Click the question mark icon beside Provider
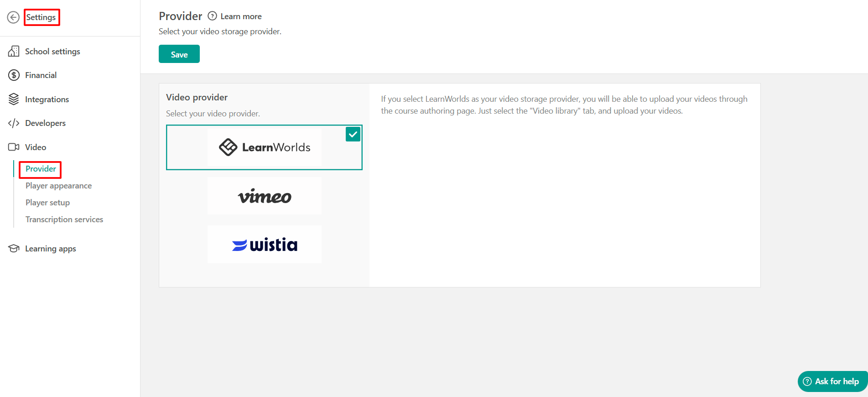The height and width of the screenshot is (397, 868). point(212,16)
